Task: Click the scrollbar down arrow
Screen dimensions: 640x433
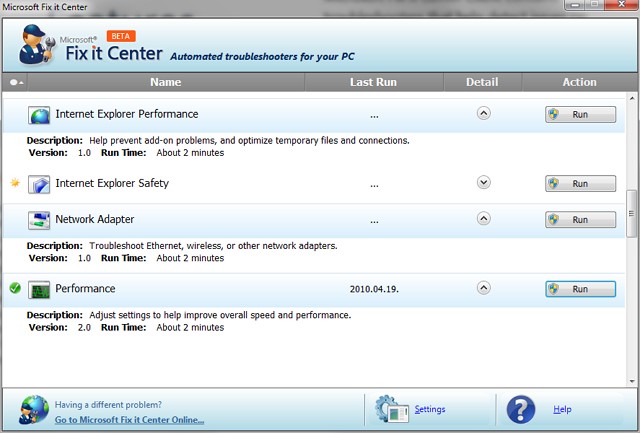Action: coord(632,382)
